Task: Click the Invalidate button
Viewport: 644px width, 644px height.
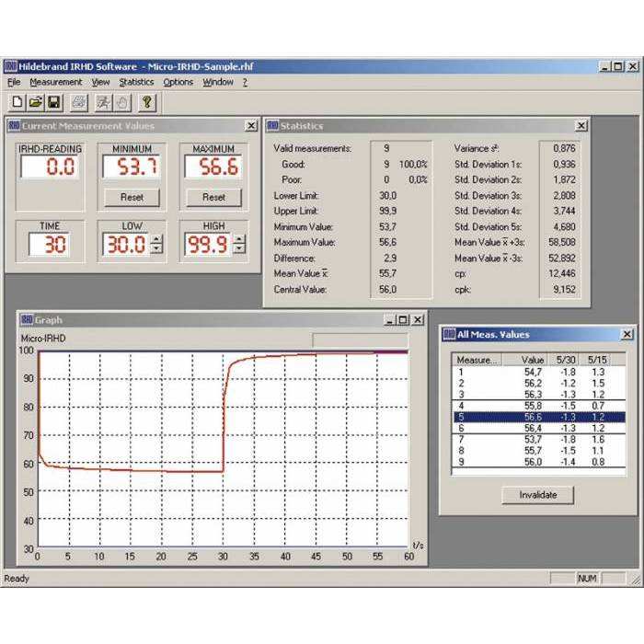Action: 537,495
